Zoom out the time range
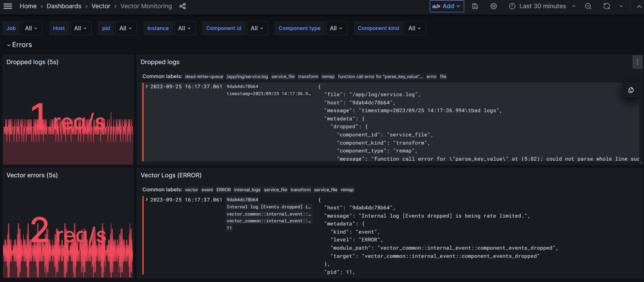This screenshot has height=282, width=644. pos(588,6)
